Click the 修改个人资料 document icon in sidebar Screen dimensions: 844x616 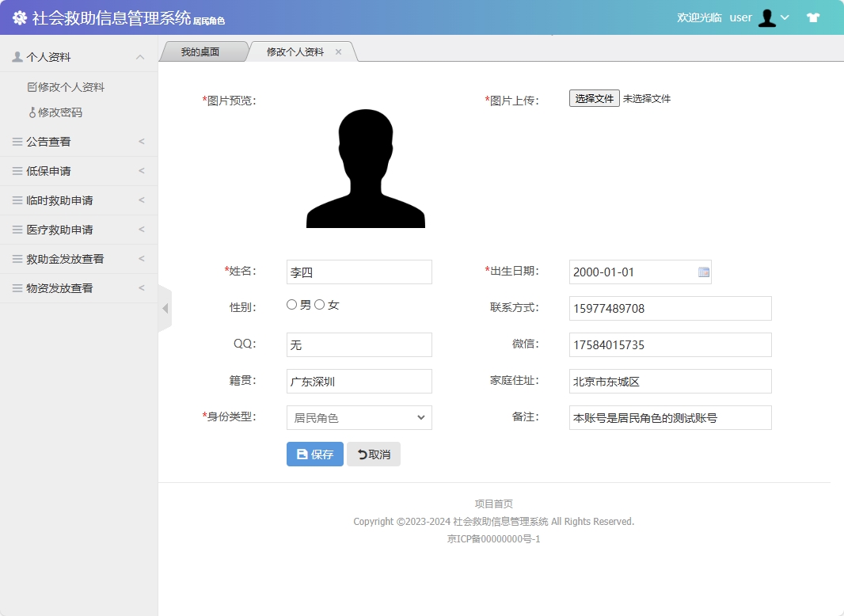(x=32, y=86)
